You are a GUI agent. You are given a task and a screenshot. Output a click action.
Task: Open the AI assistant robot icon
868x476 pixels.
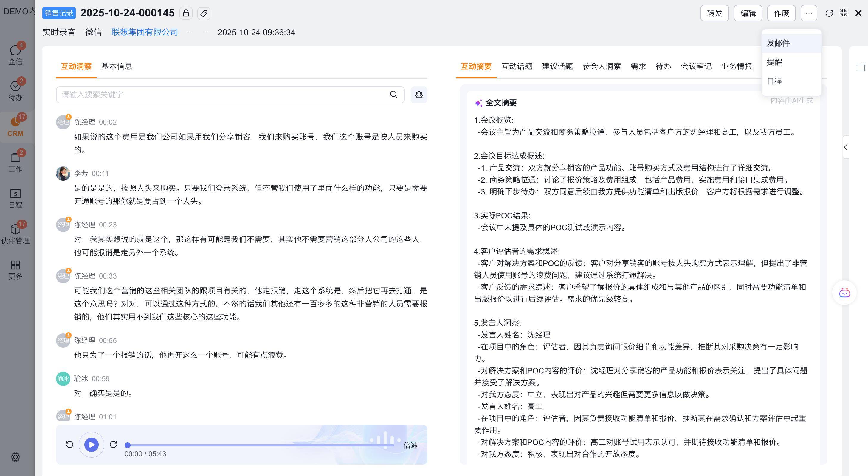click(844, 293)
